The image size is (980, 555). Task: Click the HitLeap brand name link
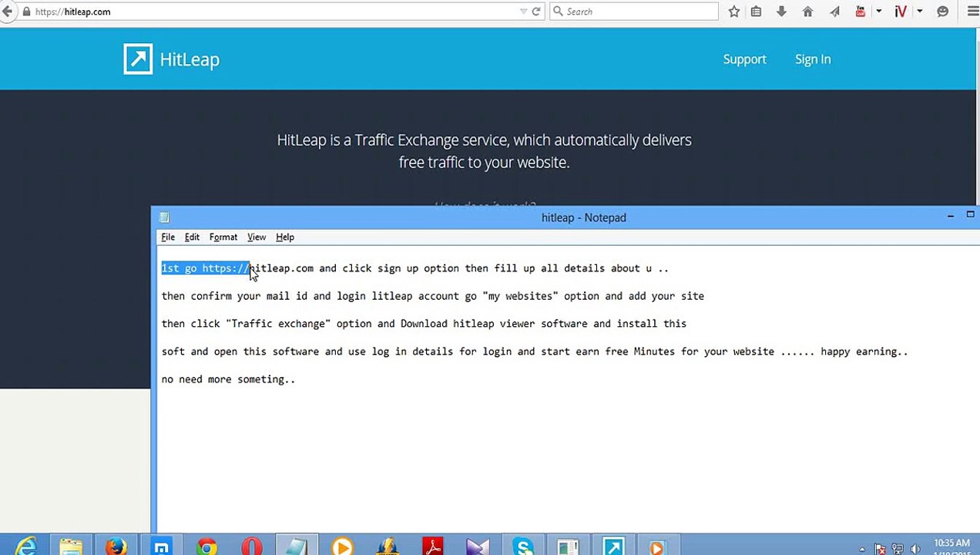tap(190, 59)
